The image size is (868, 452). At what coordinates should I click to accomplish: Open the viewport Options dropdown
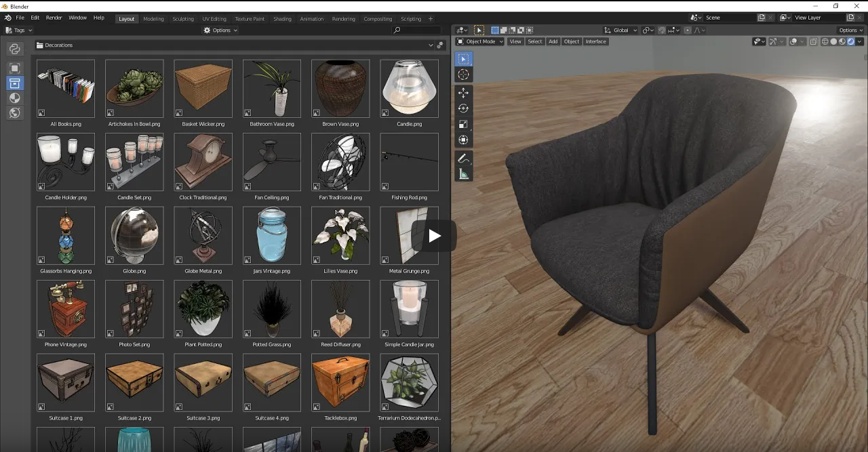850,30
